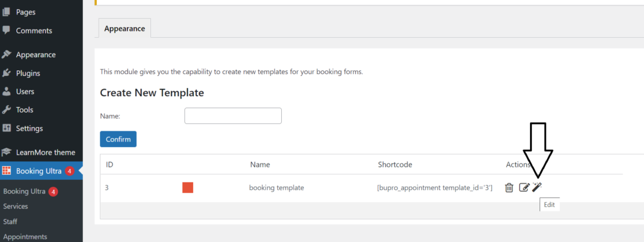The height and width of the screenshot is (242, 644).
Task: Select the shortcode text [bupro_appointment template_id='3']
Action: (435, 188)
